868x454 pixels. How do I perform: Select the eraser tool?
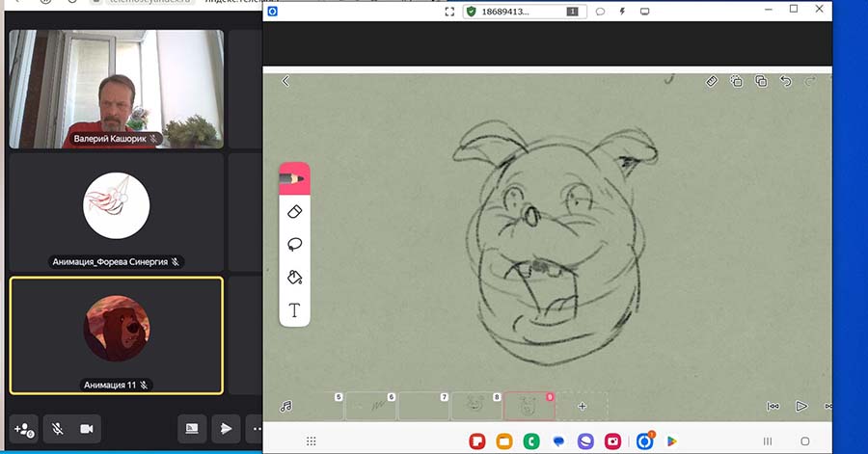click(294, 212)
